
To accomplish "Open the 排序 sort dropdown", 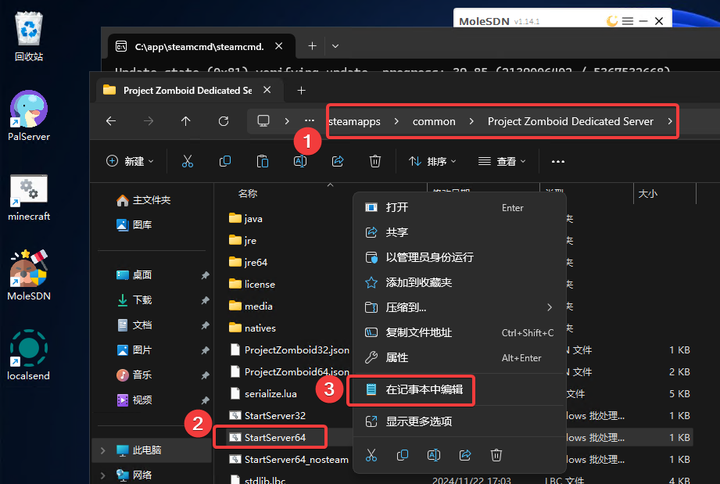I will coord(431,161).
